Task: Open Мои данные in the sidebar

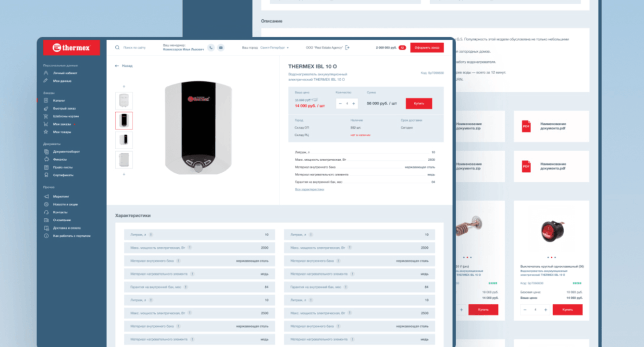Action: point(62,81)
